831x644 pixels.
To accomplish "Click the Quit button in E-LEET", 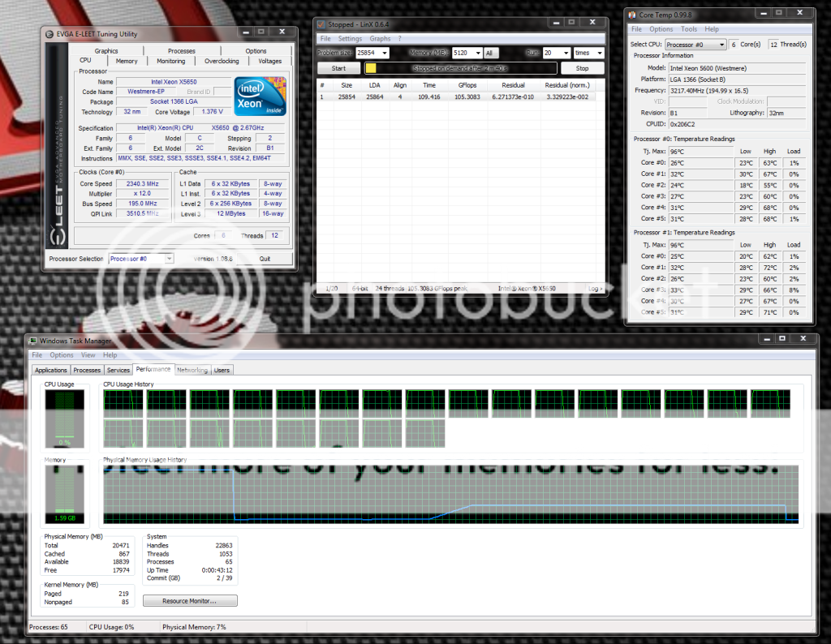I will point(265,259).
